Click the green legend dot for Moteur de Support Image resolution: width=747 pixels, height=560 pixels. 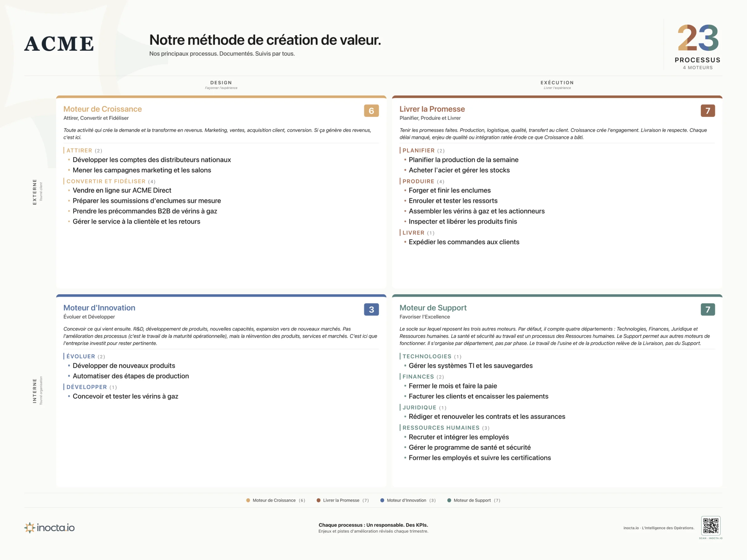(449, 500)
